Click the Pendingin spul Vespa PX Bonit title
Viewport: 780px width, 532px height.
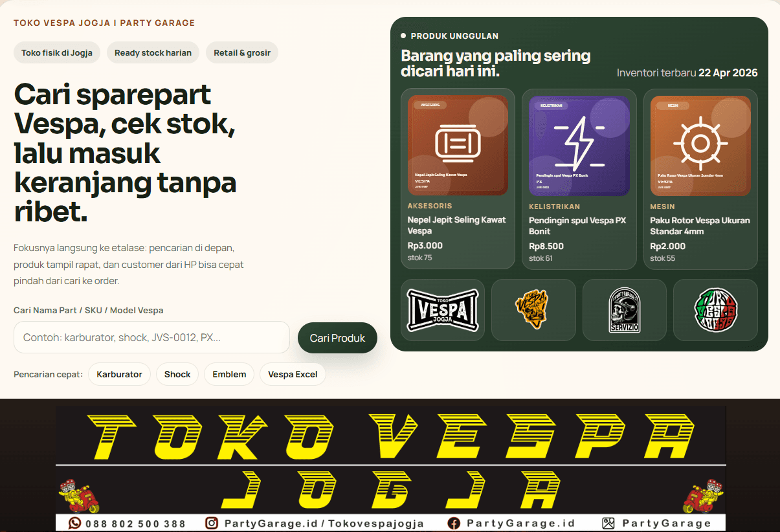[x=577, y=226]
